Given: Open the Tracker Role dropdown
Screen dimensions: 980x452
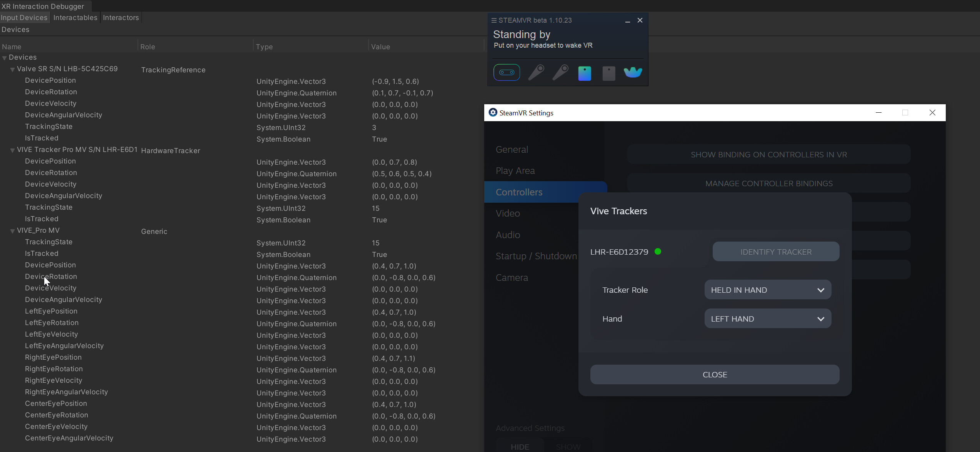Looking at the screenshot, I should coord(767,290).
